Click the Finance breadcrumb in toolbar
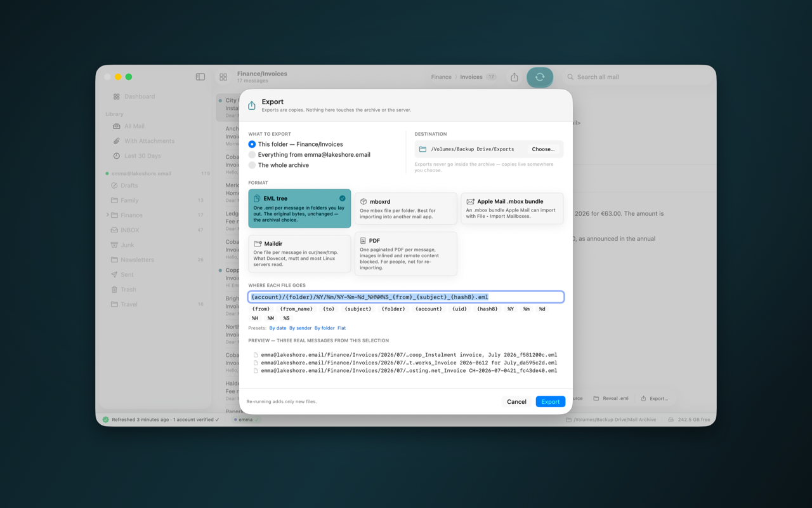Screen dimensions: 812x508 point(441,77)
